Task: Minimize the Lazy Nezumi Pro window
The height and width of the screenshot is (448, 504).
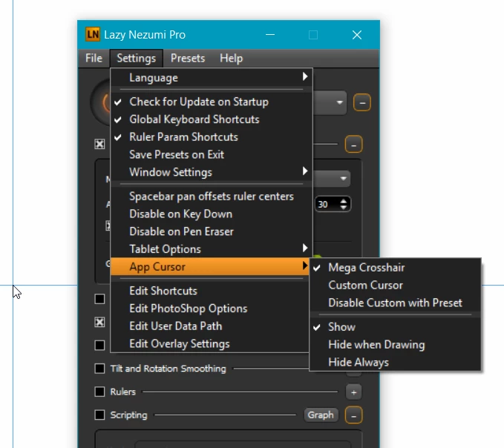Action: point(270,35)
